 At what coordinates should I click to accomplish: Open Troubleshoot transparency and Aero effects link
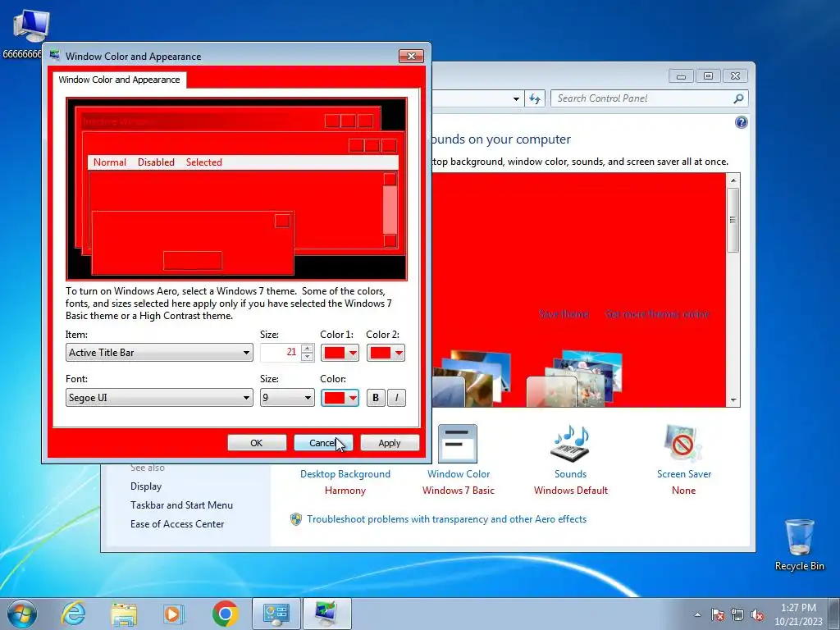[x=447, y=519]
